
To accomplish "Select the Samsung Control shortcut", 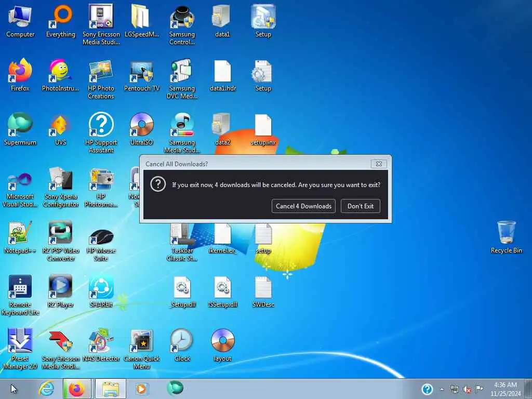I will [182, 24].
